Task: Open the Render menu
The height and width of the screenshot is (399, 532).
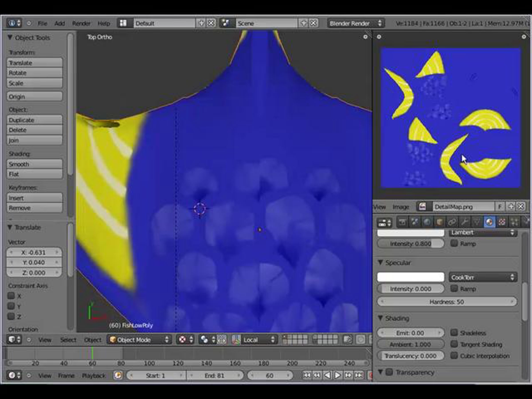Action: pos(81,23)
